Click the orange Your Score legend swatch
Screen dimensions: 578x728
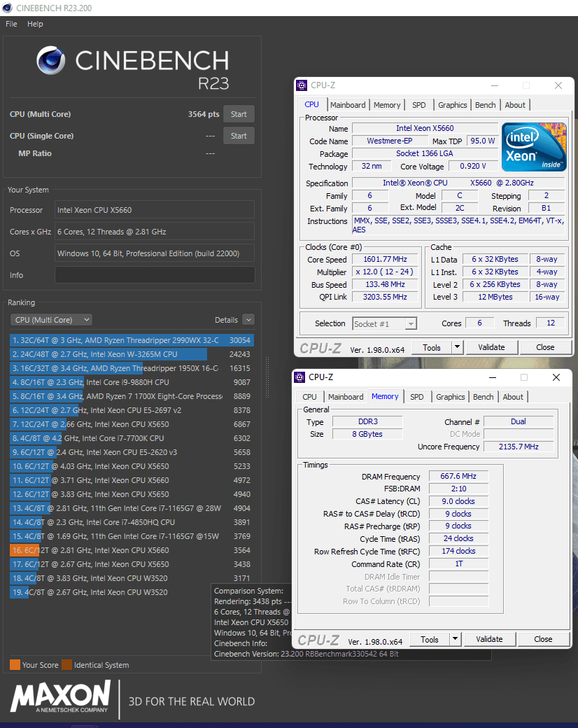pos(15,665)
